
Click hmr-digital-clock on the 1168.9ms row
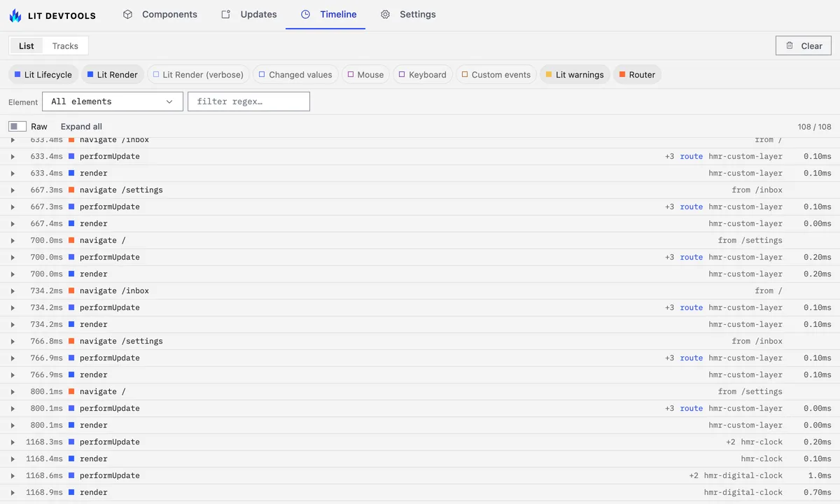coord(743,492)
